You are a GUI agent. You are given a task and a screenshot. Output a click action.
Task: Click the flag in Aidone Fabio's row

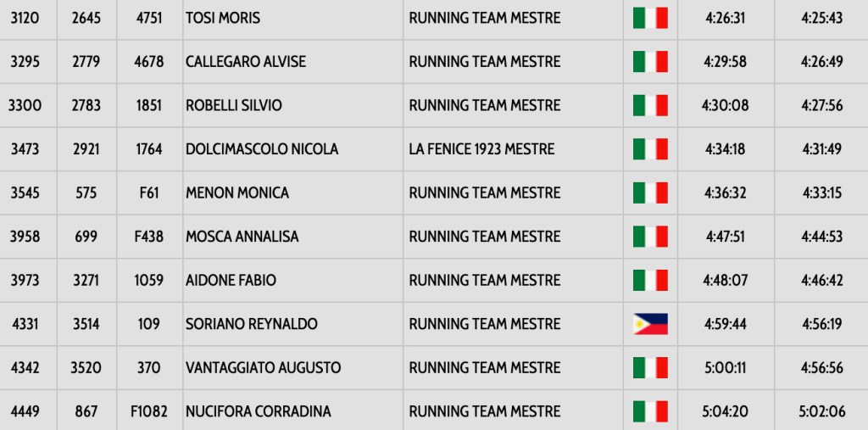[650, 280]
